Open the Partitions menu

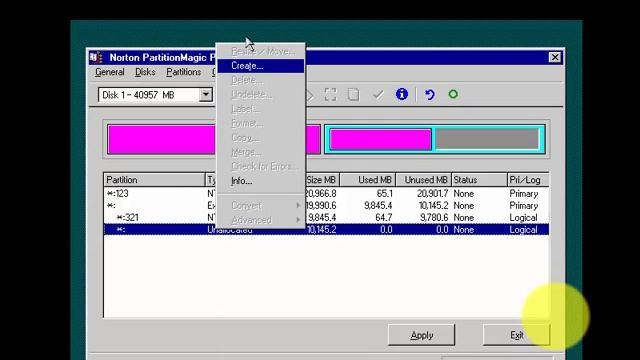tap(183, 72)
